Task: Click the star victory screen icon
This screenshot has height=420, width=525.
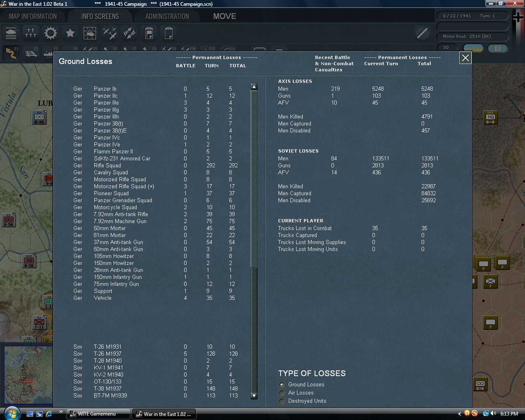Action: click(70, 33)
